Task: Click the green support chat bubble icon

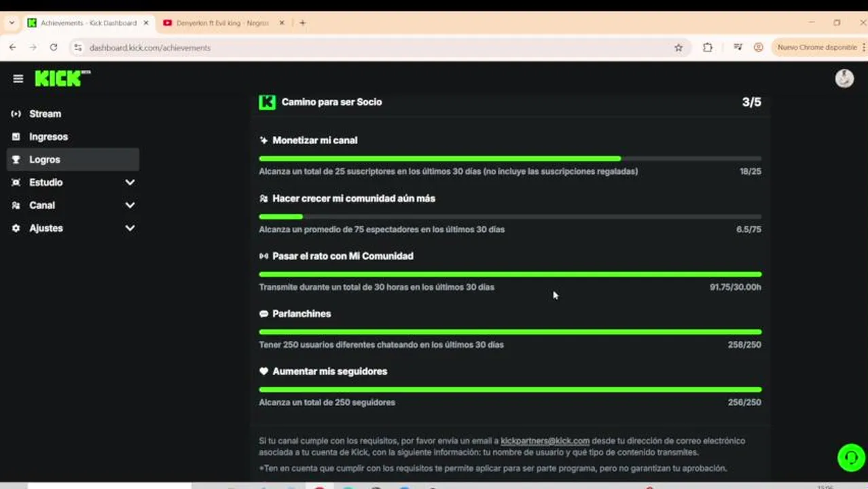Action: [x=851, y=457]
